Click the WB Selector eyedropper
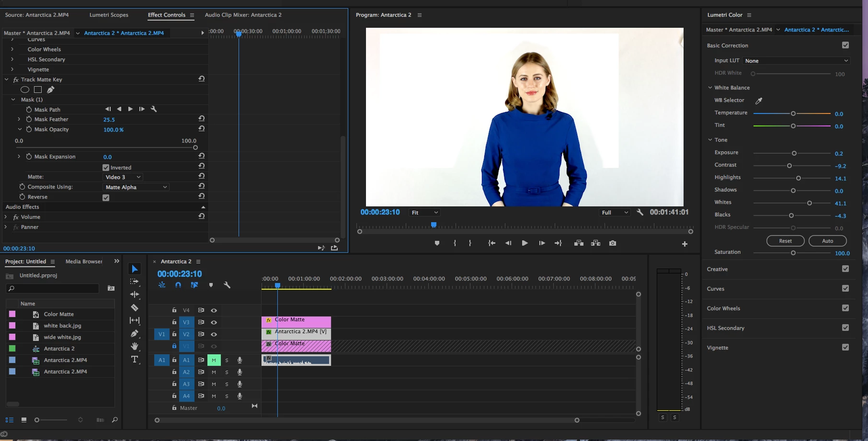 click(759, 101)
